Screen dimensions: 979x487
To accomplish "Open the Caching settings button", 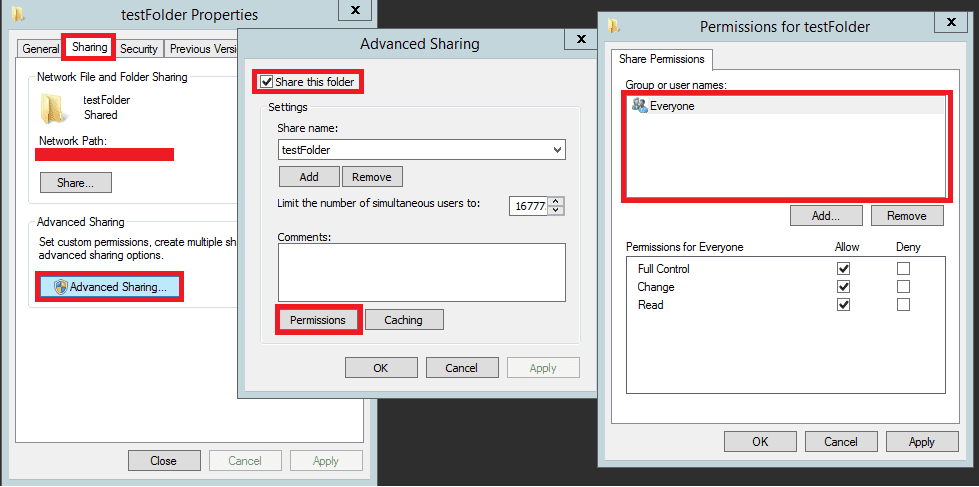I will (403, 320).
